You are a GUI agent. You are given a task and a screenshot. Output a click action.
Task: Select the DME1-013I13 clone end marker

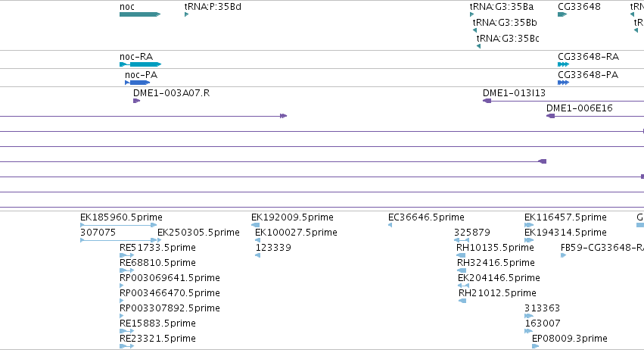487,101
